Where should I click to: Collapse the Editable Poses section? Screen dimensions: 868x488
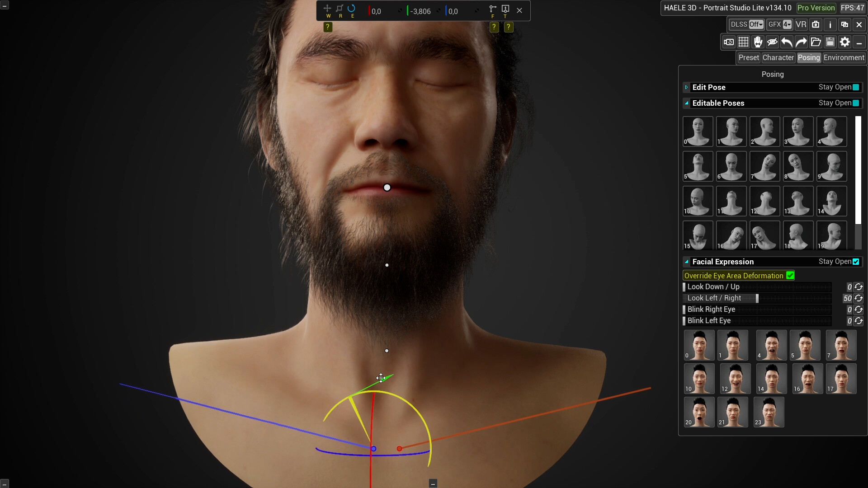[686, 103]
